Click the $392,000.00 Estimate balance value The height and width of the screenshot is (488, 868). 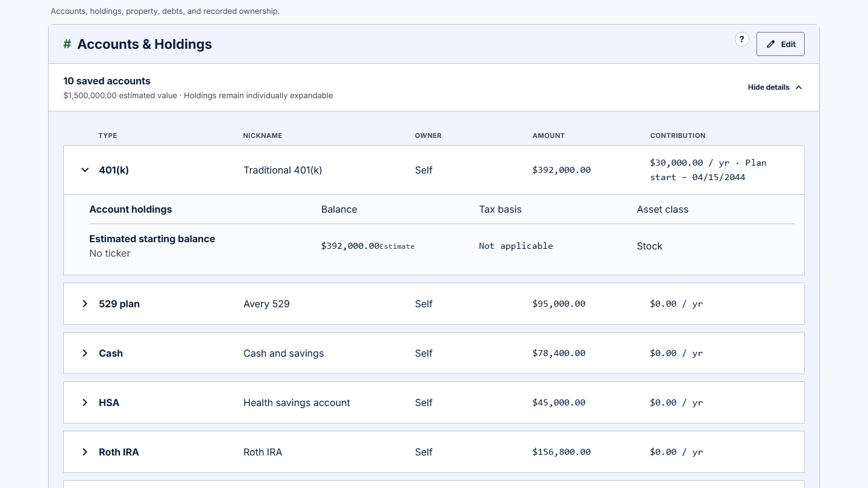point(368,246)
